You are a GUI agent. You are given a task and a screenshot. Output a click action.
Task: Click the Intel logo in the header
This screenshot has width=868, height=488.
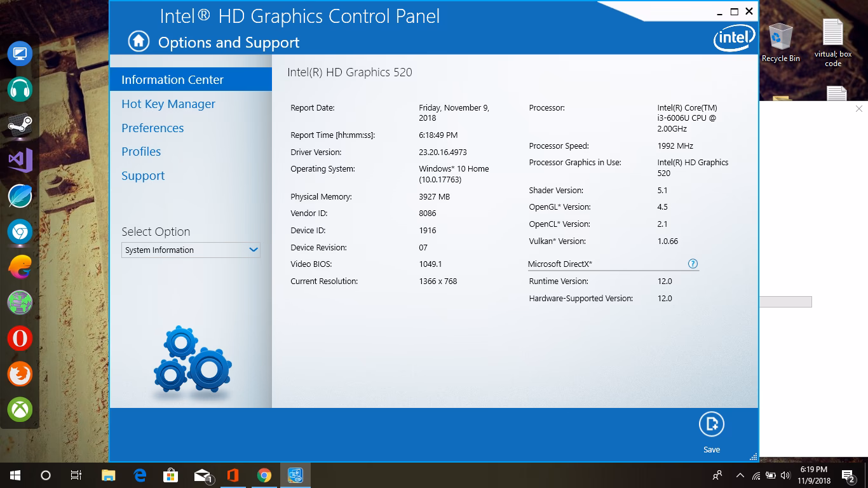734,38
